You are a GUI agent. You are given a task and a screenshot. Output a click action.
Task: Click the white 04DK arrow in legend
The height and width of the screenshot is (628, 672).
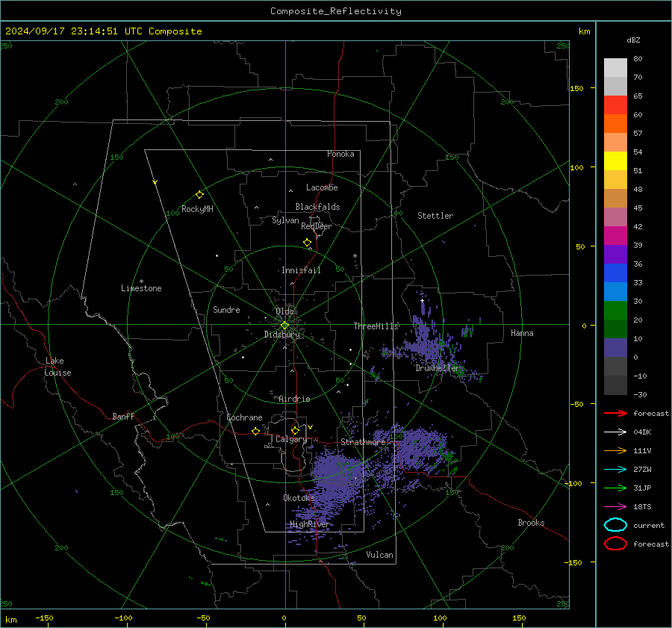[615, 432]
